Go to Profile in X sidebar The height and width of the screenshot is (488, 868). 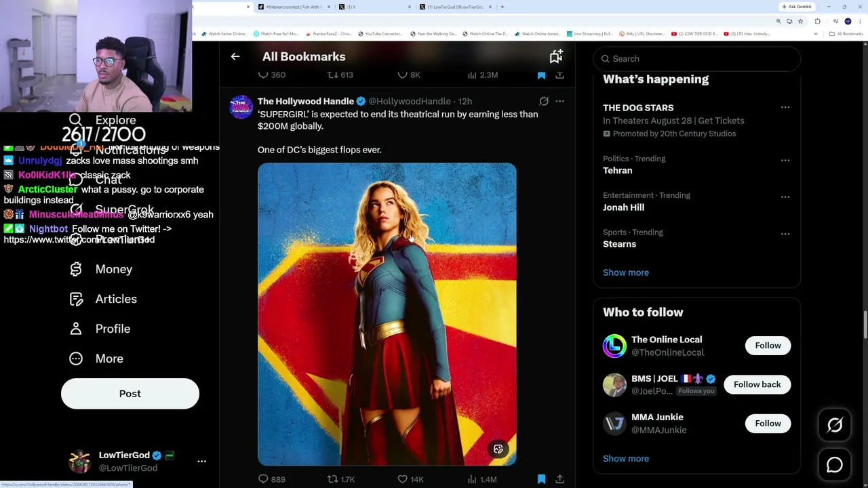(100, 329)
